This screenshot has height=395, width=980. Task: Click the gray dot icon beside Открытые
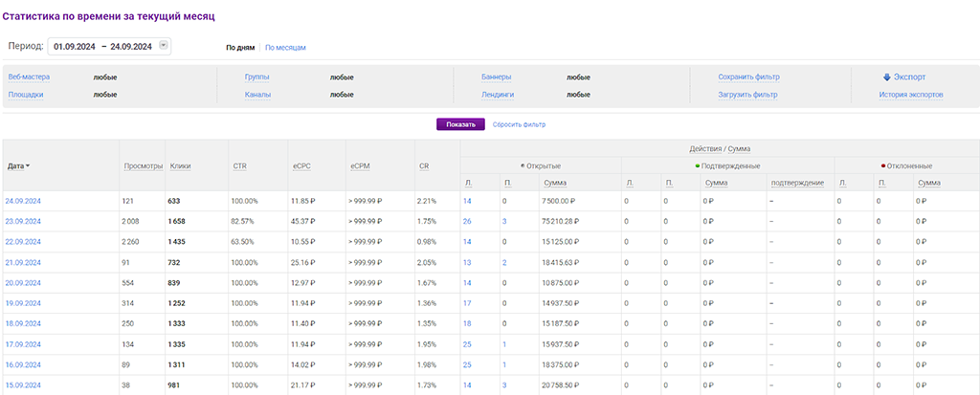click(x=523, y=165)
